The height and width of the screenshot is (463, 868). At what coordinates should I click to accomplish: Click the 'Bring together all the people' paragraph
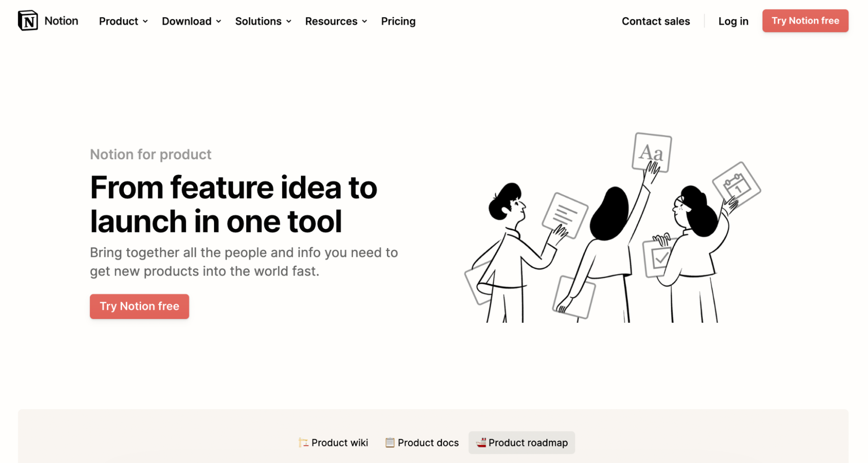click(x=244, y=262)
